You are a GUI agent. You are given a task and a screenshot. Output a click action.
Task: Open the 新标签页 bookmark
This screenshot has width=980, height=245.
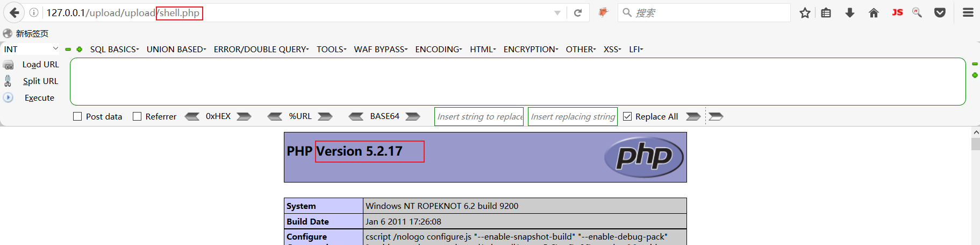(26, 33)
